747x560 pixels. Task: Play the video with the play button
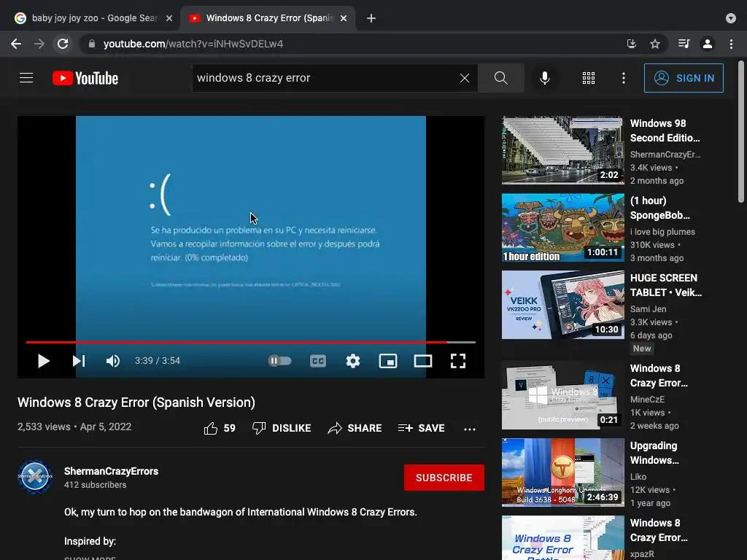point(43,361)
